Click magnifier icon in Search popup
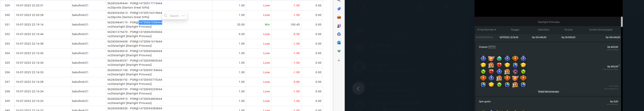This screenshot has width=644, height=111. [x=166, y=16]
